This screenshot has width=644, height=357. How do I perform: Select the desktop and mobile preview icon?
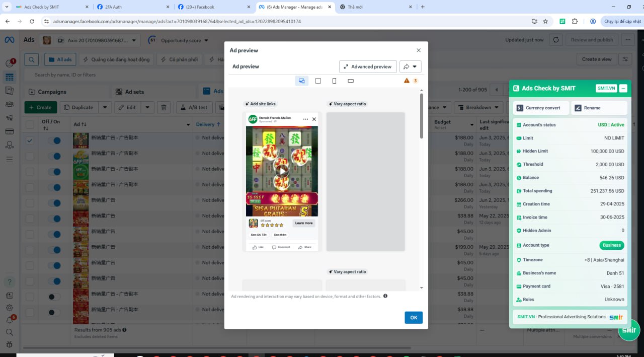301,81
